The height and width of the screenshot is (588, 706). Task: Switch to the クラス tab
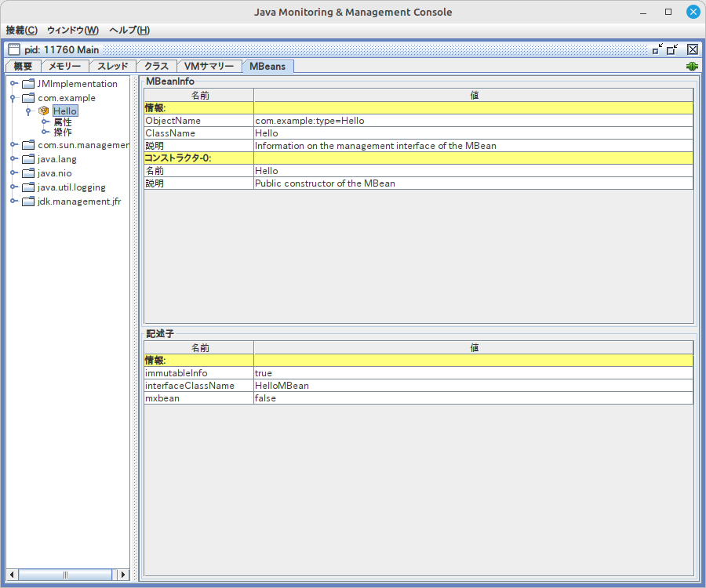(156, 66)
